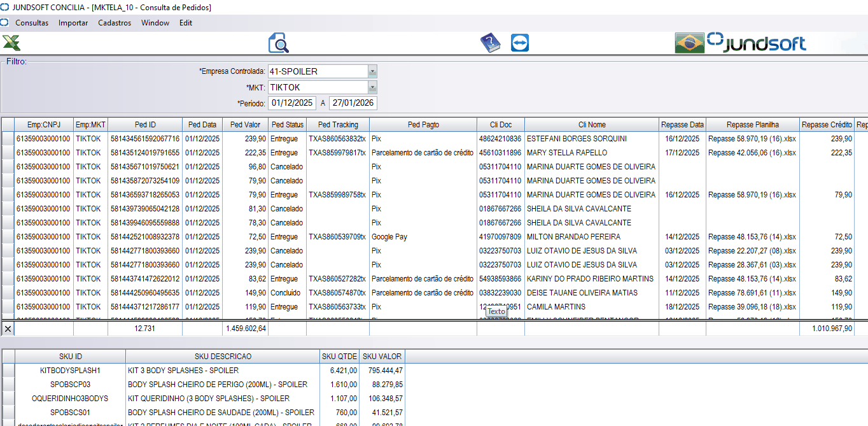Open the Importar menu
This screenshot has height=426, width=868.
[73, 22]
